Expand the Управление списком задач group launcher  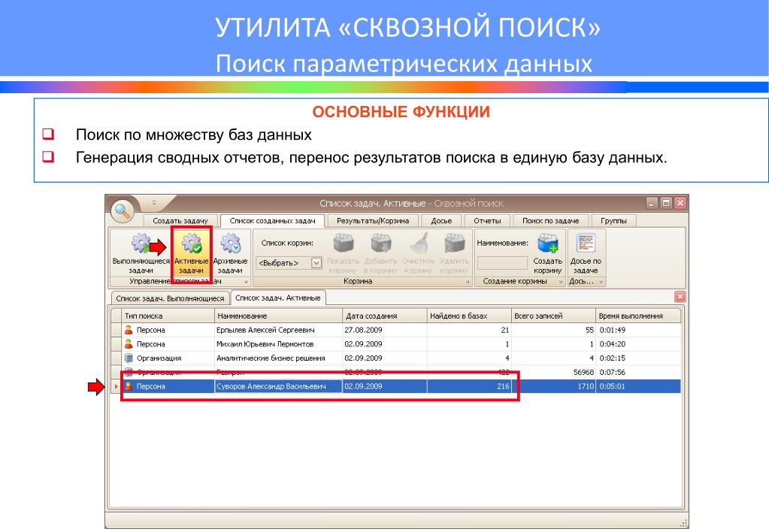click(x=246, y=282)
